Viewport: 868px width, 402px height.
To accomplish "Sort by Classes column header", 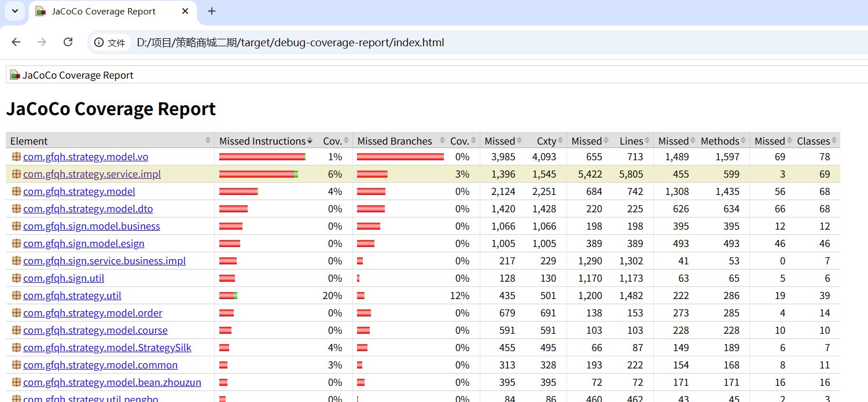I will point(816,141).
